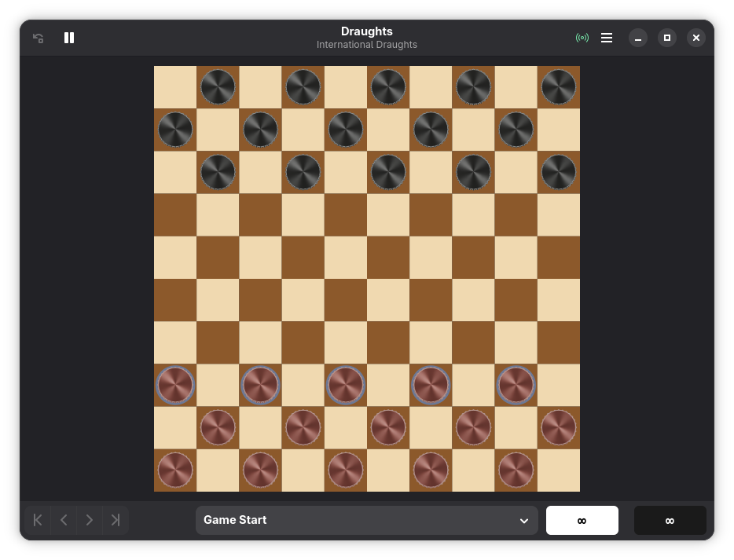Click the white player's infinity clock
The height and width of the screenshot is (560, 734).
[x=582, y=520]
